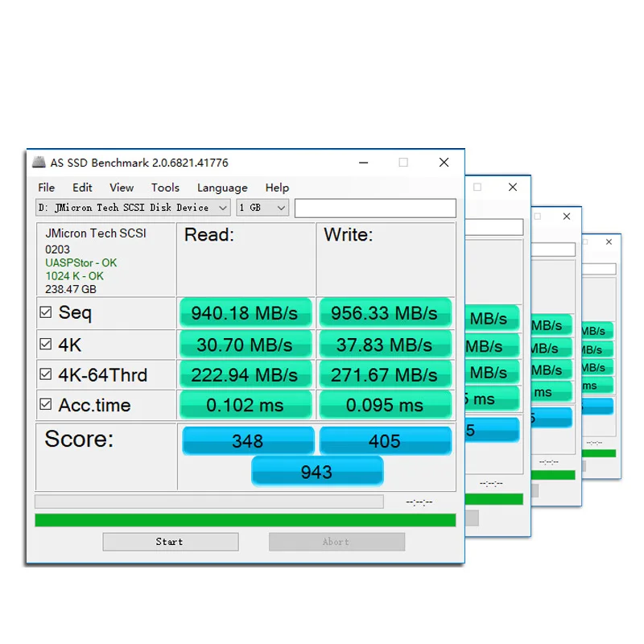The height and width of the screenshot is (644, 644).
Task: Click the 238.47 GB capacity text
Action: point(71,289)
